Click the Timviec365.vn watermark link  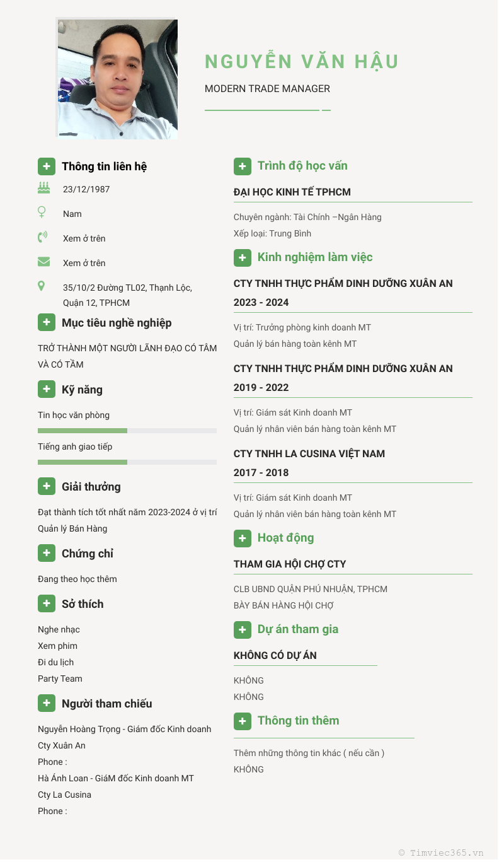click(441, 853)
